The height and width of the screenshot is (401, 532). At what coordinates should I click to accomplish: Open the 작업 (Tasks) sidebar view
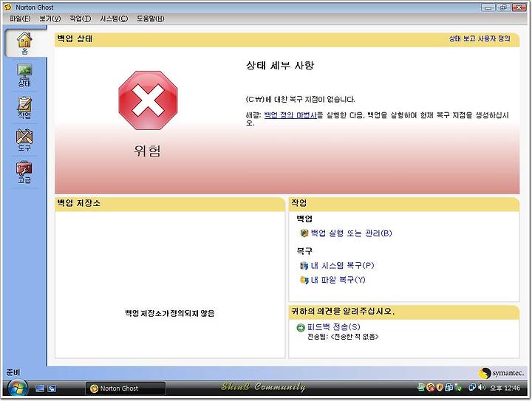point(24,108)
